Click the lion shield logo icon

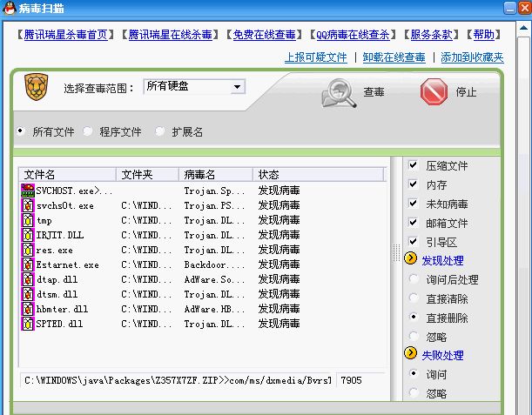pyautogui.click(x=34, y=88)
